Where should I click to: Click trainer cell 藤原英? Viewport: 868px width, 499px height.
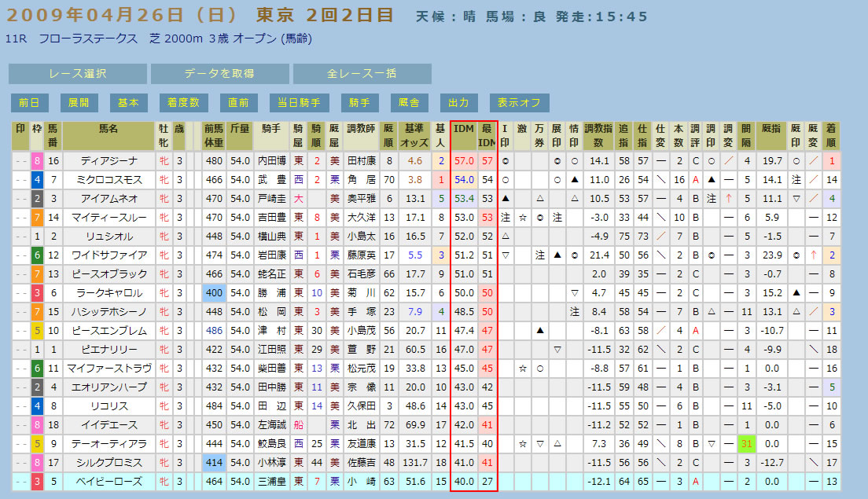[x=361, y=255]
